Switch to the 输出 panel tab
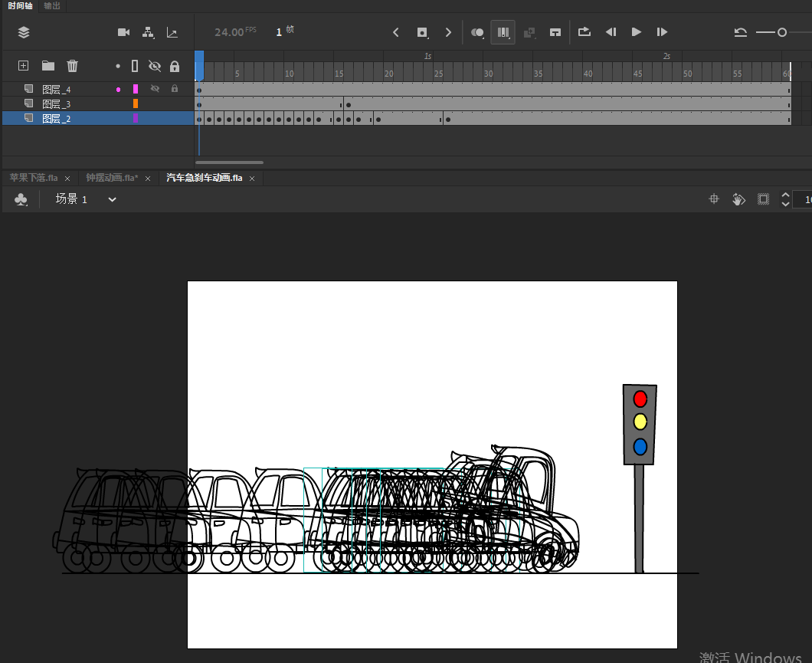 pyautogui.click(x=52, y=5)
